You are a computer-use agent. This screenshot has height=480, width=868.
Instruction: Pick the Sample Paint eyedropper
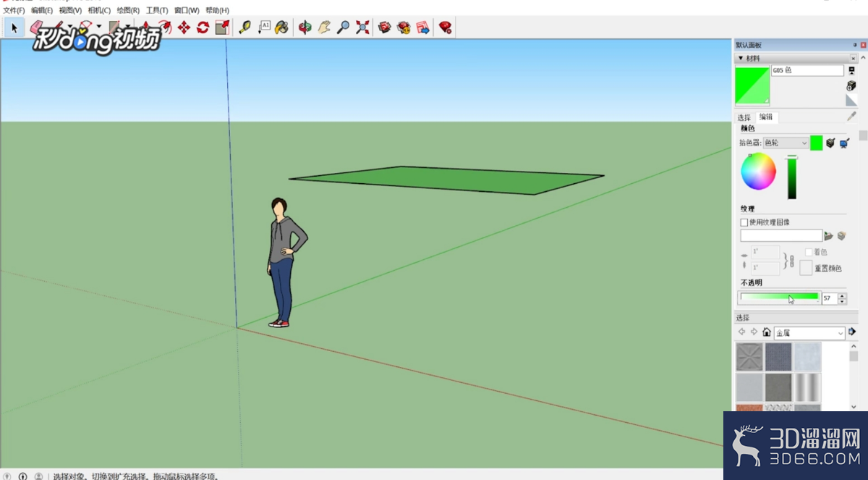851,117
